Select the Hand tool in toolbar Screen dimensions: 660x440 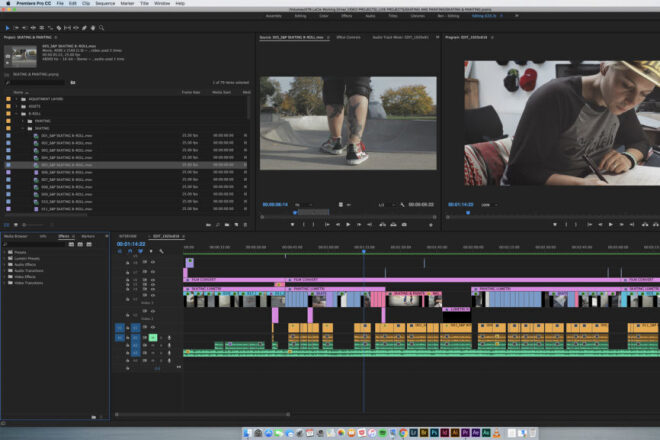[x=93, y=28]
